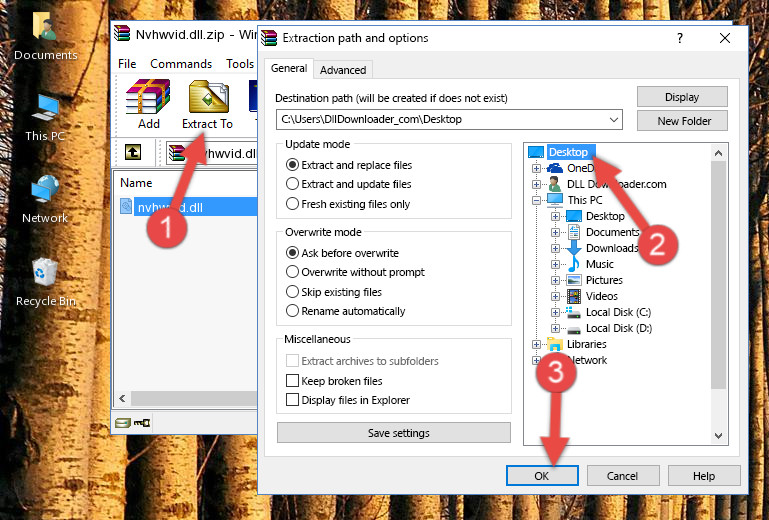Image resolution: width=769 pixels, height=520 pixels.
Task: Click the Cancel button
Action: pos(622,476)
